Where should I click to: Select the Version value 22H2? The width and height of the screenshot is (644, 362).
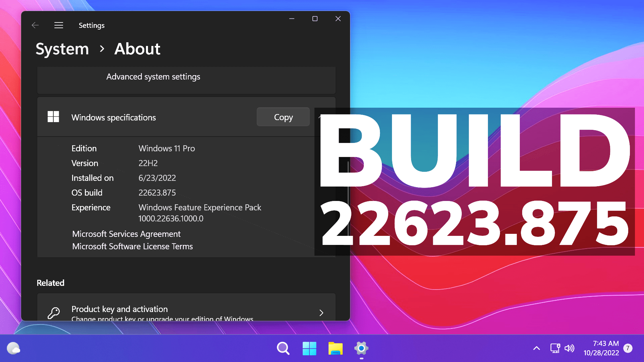tap(148, 163)
